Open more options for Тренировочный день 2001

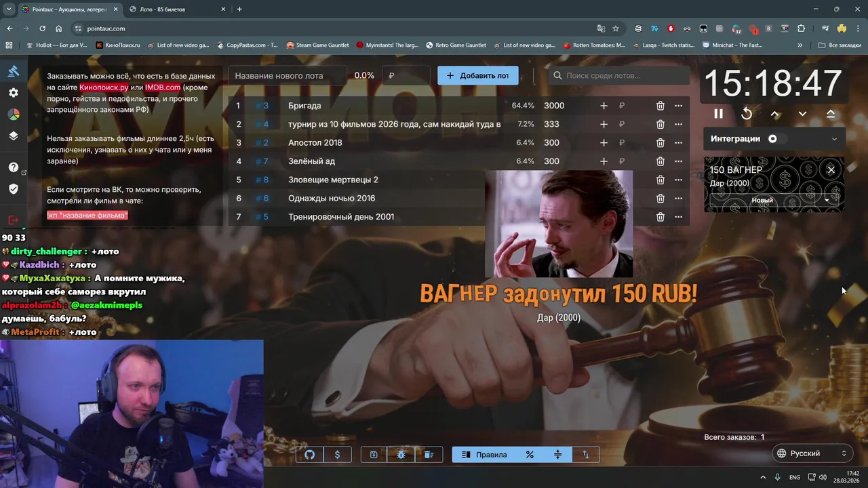pyautogui.click(x=678, y=217)
